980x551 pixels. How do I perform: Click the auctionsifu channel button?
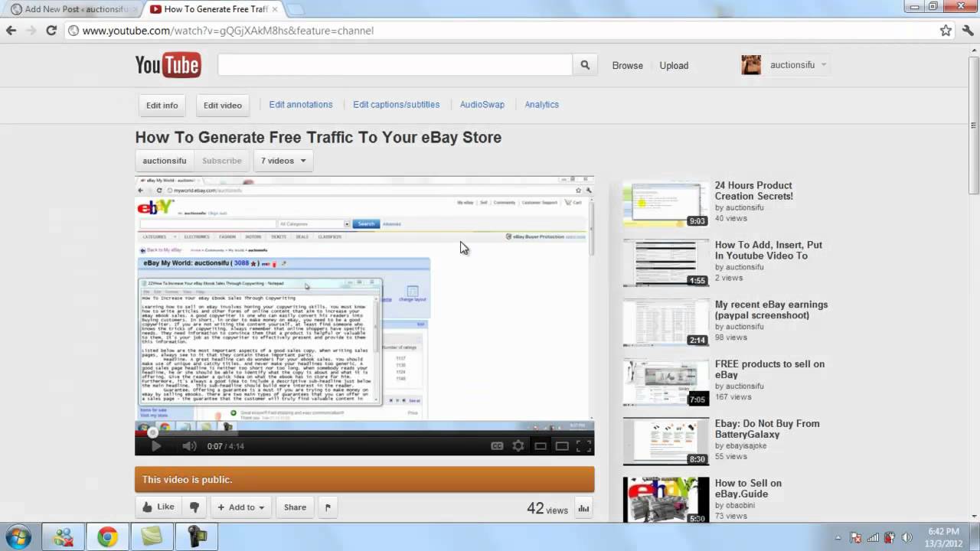tap(165, 161)
